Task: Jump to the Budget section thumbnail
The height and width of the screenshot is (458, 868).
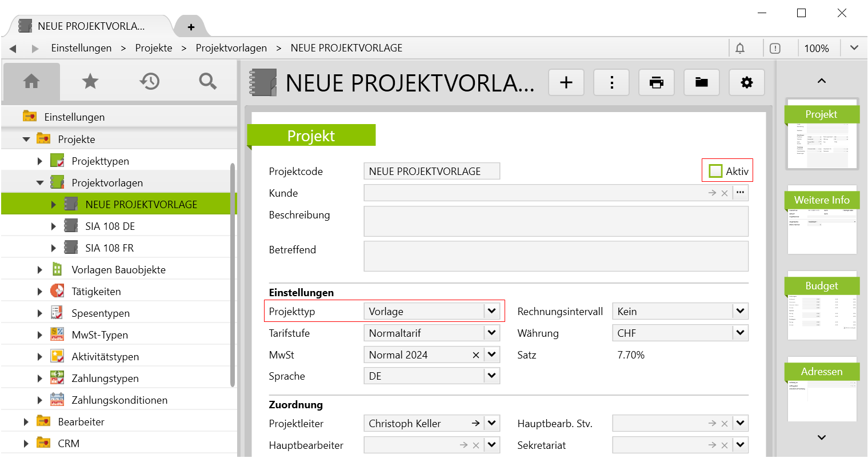Action: [x=822, y=305]
